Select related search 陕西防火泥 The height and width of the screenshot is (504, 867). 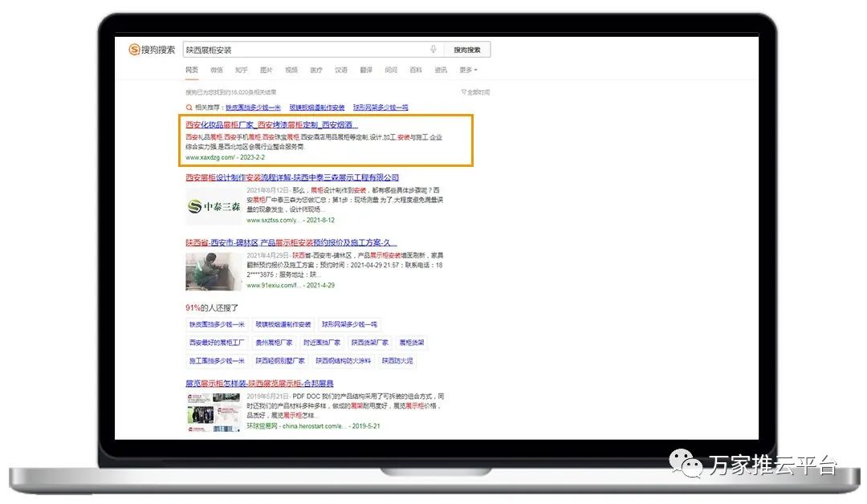pos(399,361)
